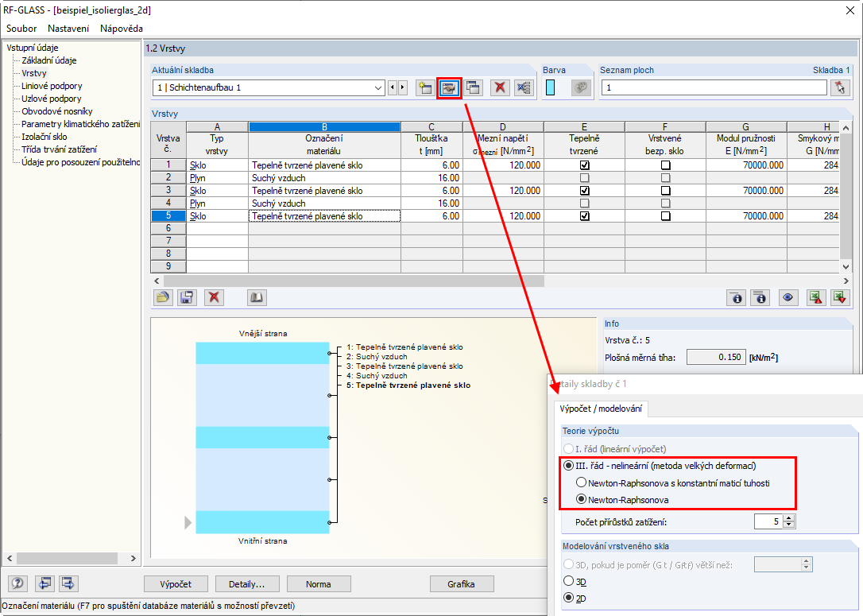Select the 3D modeling radio button

pyautogui.click(x=568, y=581)
